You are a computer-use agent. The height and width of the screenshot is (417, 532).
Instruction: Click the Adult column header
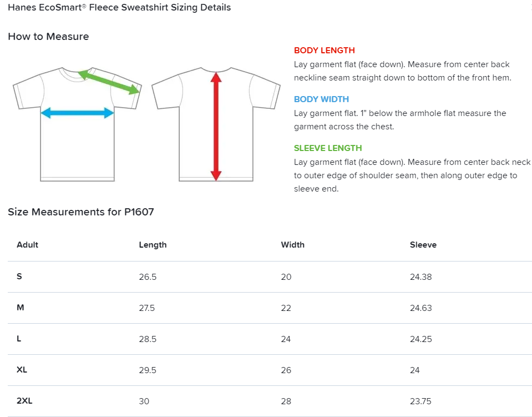pyautogui.click(x=28, y=245)
